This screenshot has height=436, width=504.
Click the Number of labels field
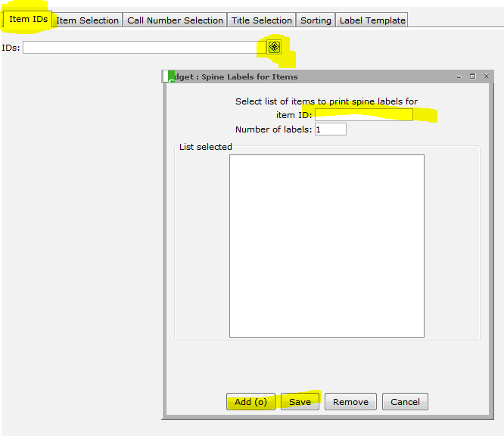point(330,129)
